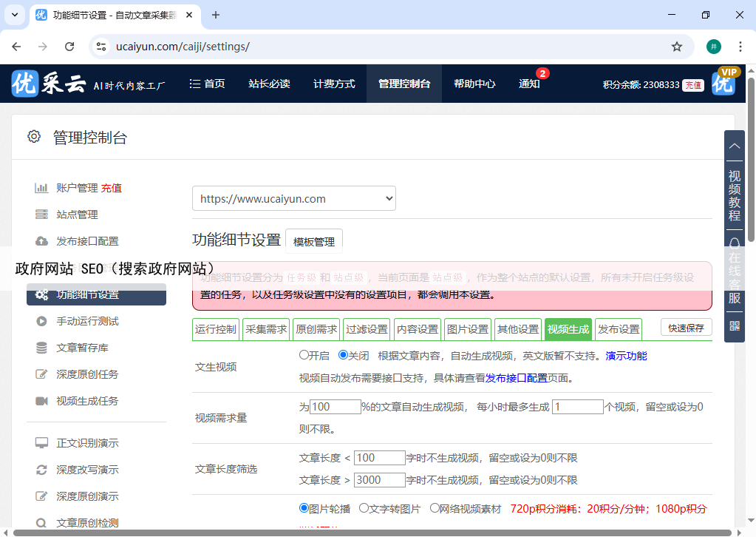Select the 文字转图片 radio option
The height and width of the screenshot is (537, 756).
(364, 508)
